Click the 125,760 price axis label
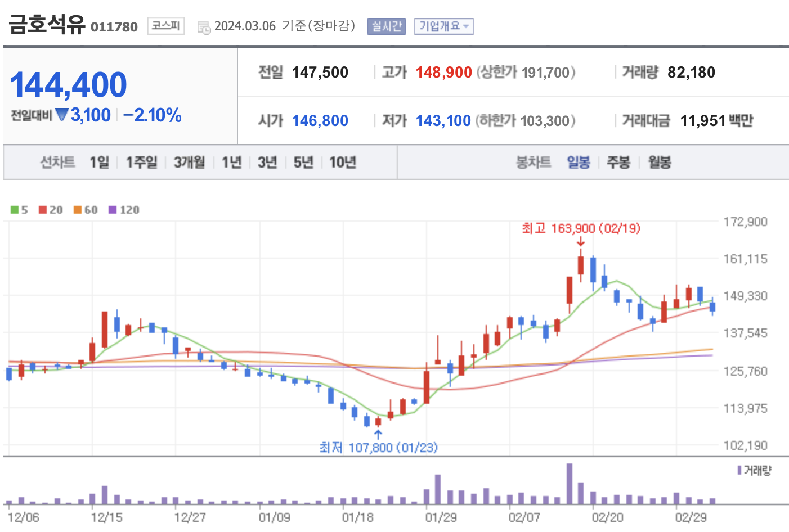 click(x=745, y=371)
